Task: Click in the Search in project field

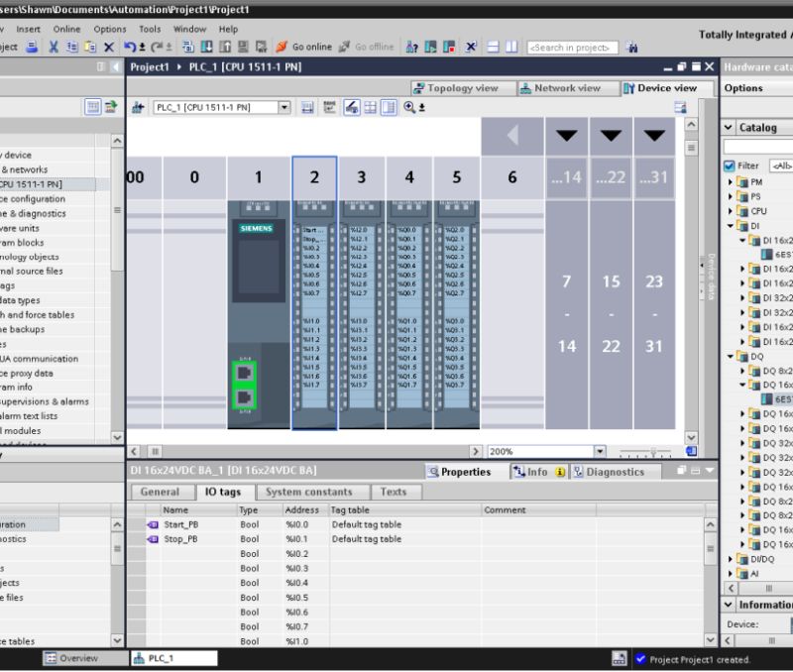Action: (x=572, y=48)
